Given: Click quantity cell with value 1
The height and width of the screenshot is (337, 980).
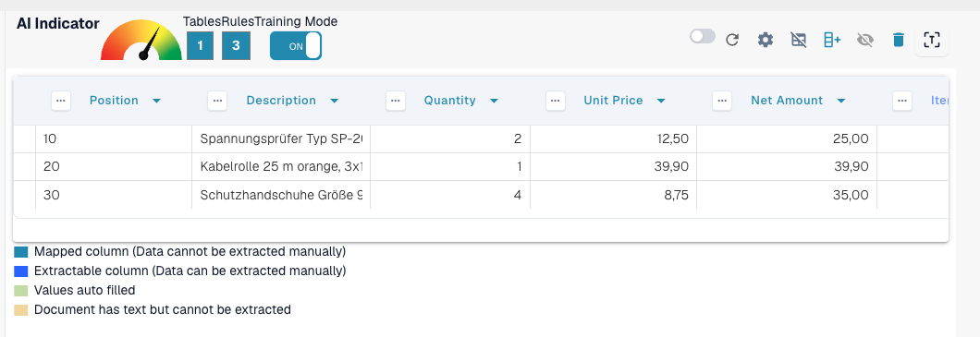Looking at the screenshot, I should tap(450, 166).
